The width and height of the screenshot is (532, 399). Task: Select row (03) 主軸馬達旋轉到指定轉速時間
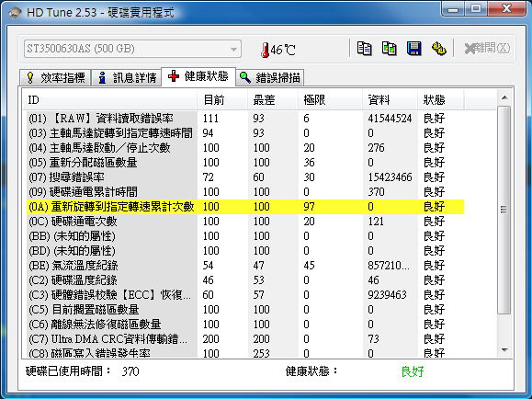tap(245, 132)
